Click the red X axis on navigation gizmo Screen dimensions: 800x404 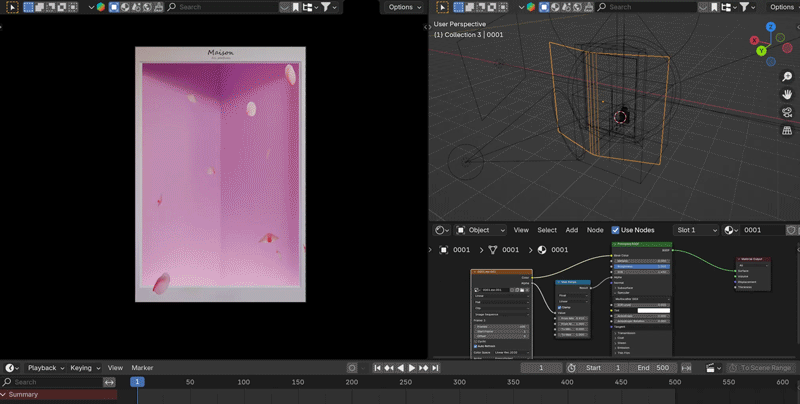(x=754, y=40)
